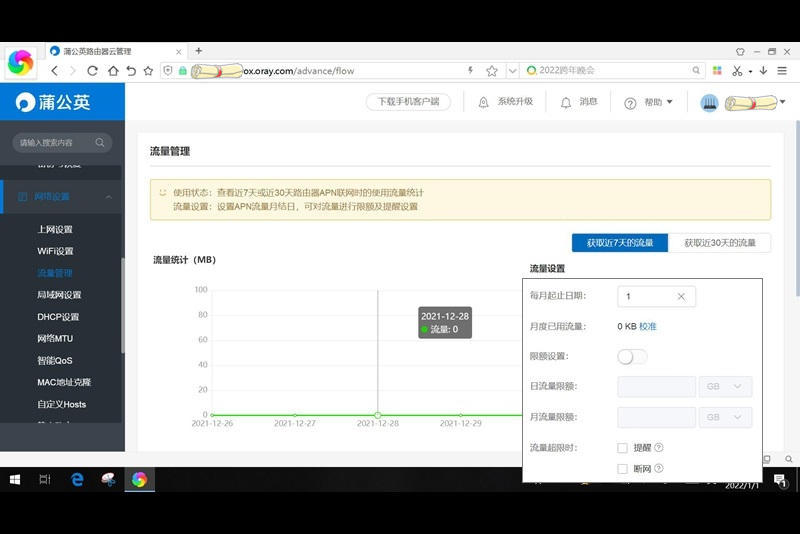800x534 pixels.
Task: Open 月流量限额 GB unit dropdown
Action: pos(726,418)
